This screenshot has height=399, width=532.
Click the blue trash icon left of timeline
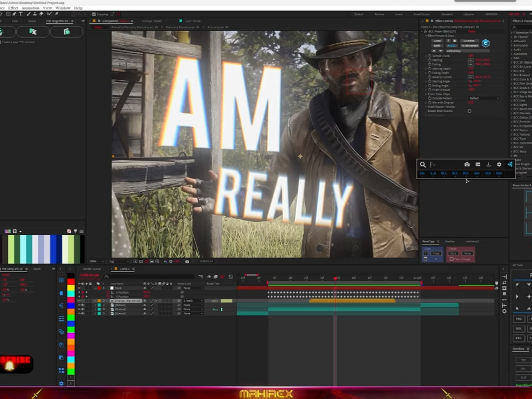click(61, 293)
